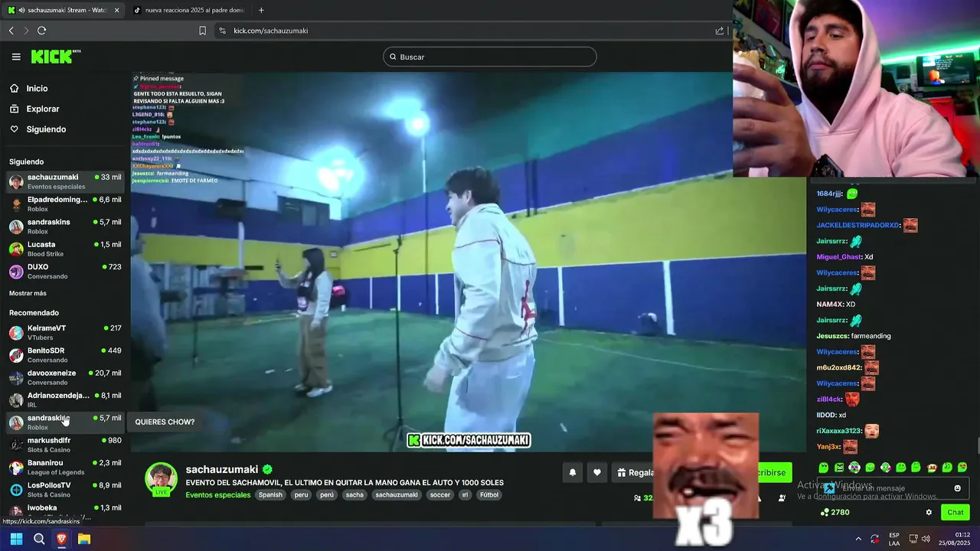The image size is (980, 551).
Task: Click the green KICK logo
Action: click(x=55, y=56)
